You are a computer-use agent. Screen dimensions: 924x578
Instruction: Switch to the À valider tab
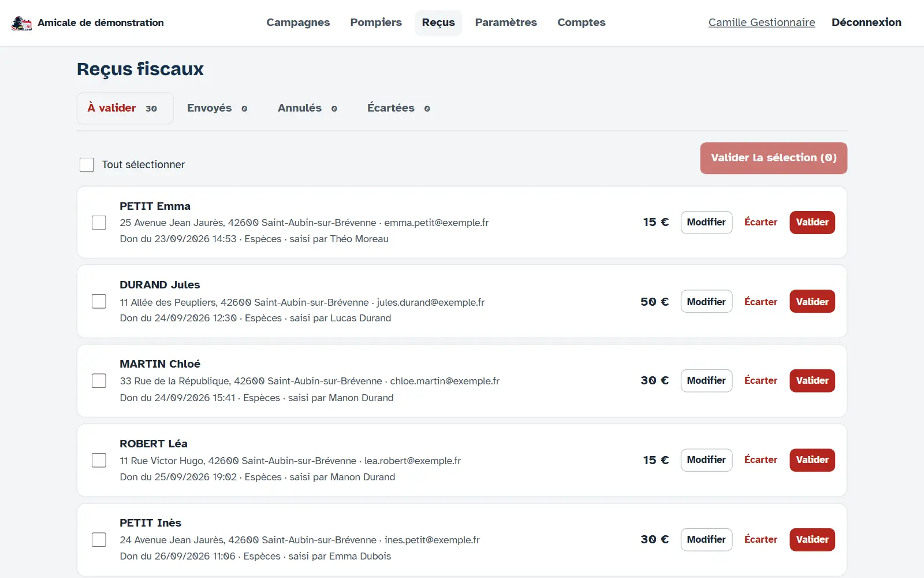click(x=125, y=108)
